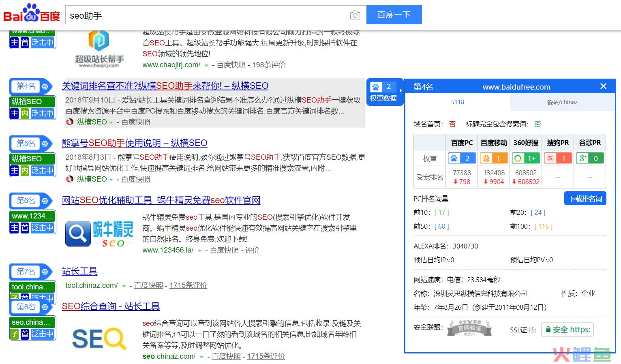
Task: Click the 谷歌PR green weight badge
Action: [590, 158]
